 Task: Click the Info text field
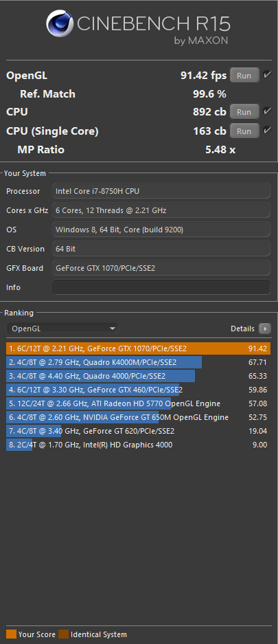pos(161,287)
